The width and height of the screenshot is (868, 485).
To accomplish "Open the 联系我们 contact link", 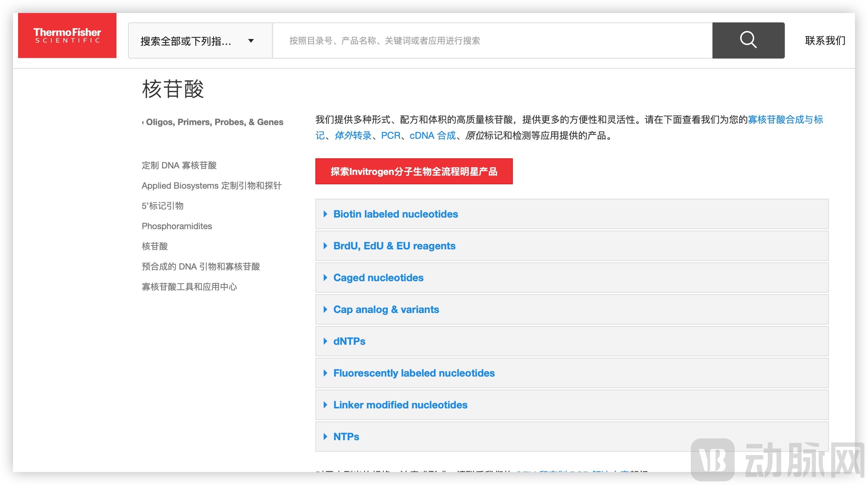I will click(825, 41).
